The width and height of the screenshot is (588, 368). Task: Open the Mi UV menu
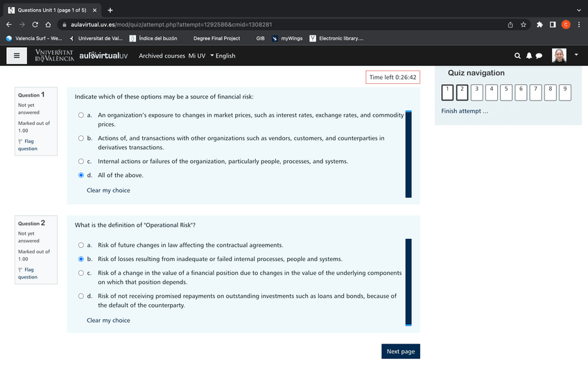click(x=196, y=56)
